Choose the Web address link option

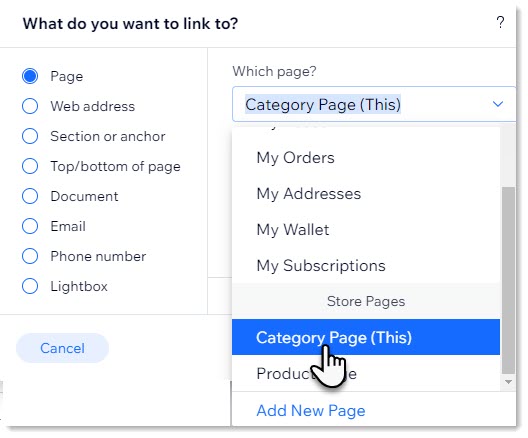click(x=30, y=106)
